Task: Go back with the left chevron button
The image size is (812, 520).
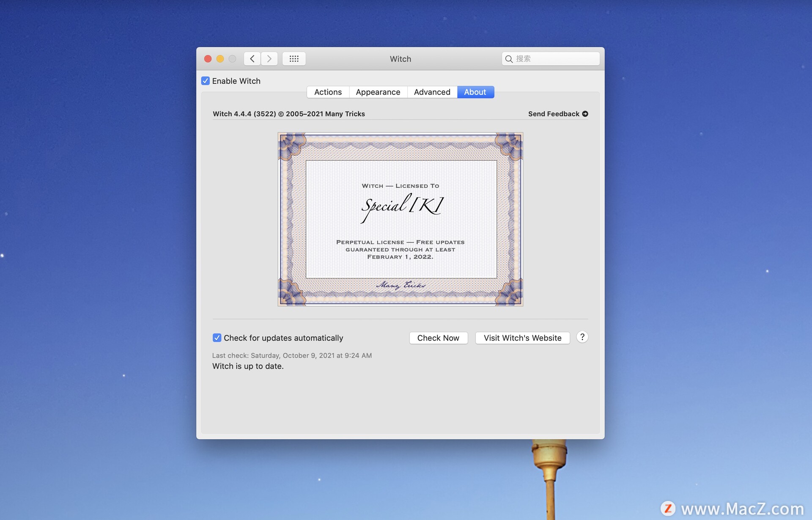Action: click(252, 59)
